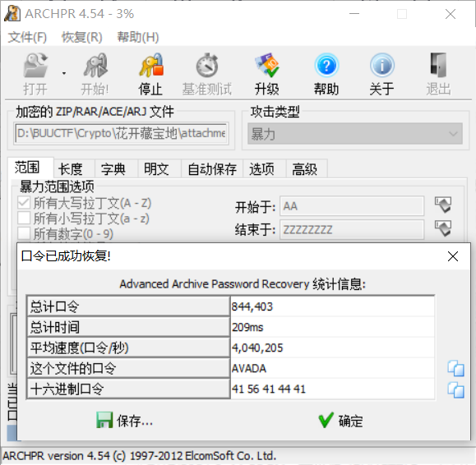Click the 保存... button

click(x=124, y=421)
